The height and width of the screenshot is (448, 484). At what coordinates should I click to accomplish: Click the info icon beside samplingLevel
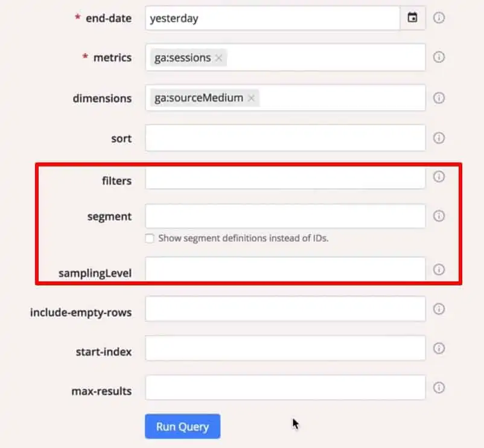[x=439, y=270]
